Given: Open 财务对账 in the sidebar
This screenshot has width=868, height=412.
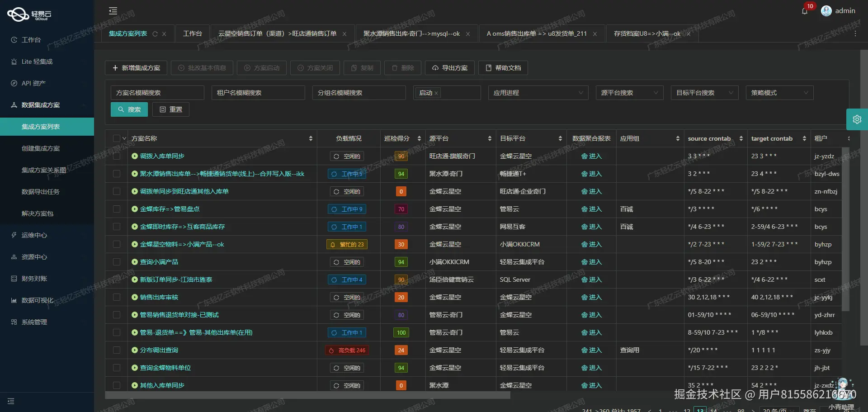Looking at the screenshot, I should coord(35,278).
